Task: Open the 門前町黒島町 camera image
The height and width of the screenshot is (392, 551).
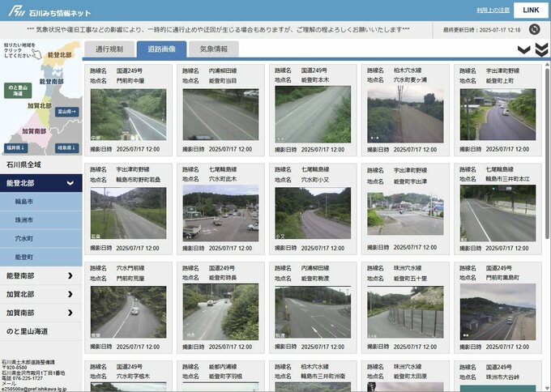Action: [x=498, y=312]
